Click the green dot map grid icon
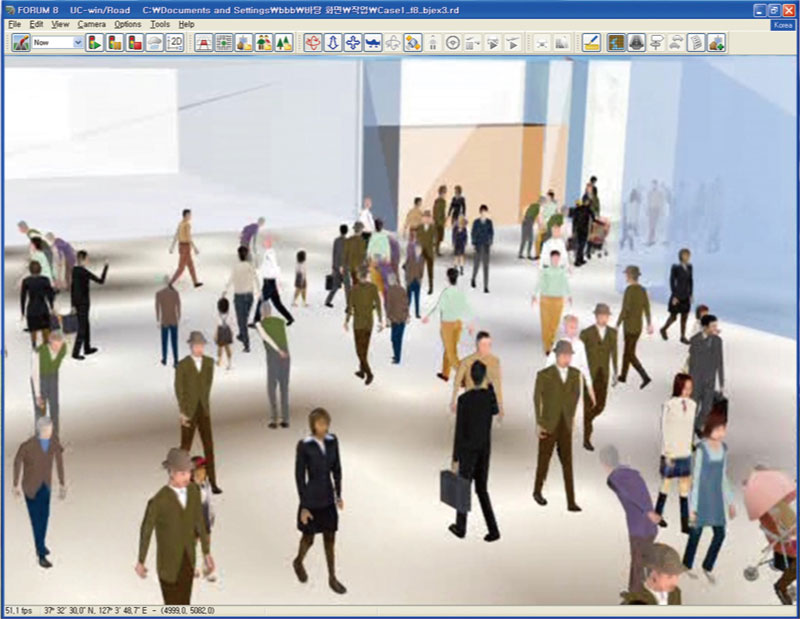 tap(223, 43)
